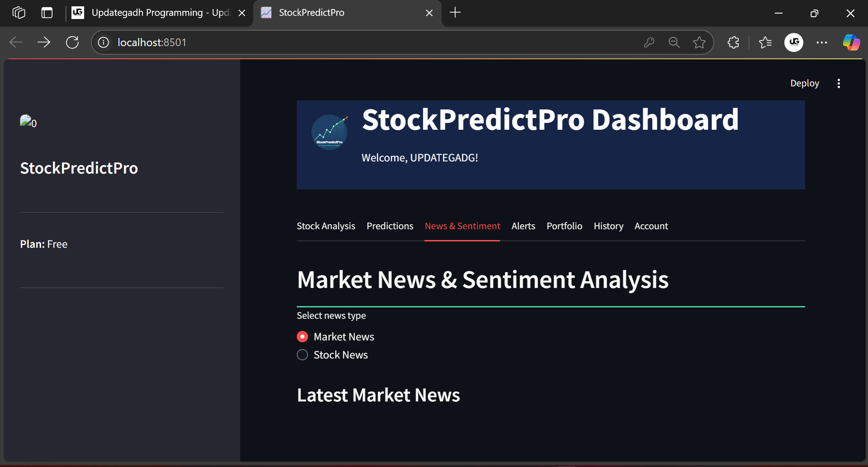This screenshot has width=868, height=467.
Task: Open browser settings and more menu
Action: tap(822, 42)
